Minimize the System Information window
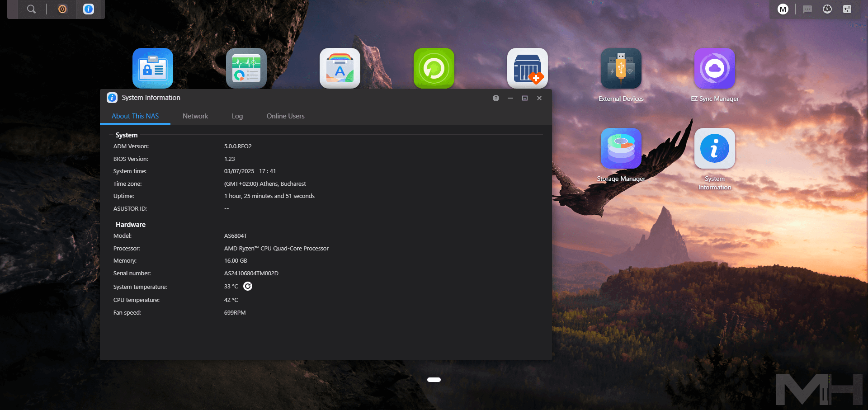 pos(510,98)
